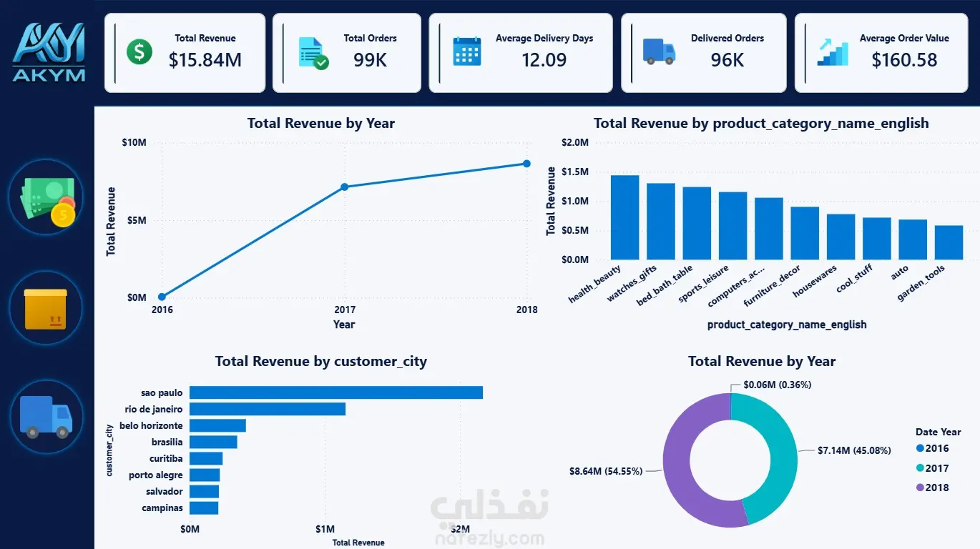
Task: Click the $8.64M (54.55%) donut label
Action: pyautogui.click(x=606, y=471)
